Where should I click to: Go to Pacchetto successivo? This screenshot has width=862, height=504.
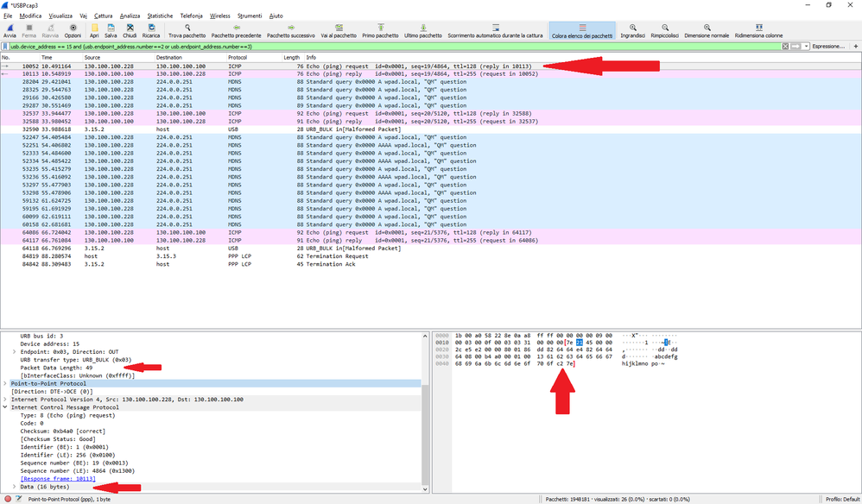coord(291,31)
